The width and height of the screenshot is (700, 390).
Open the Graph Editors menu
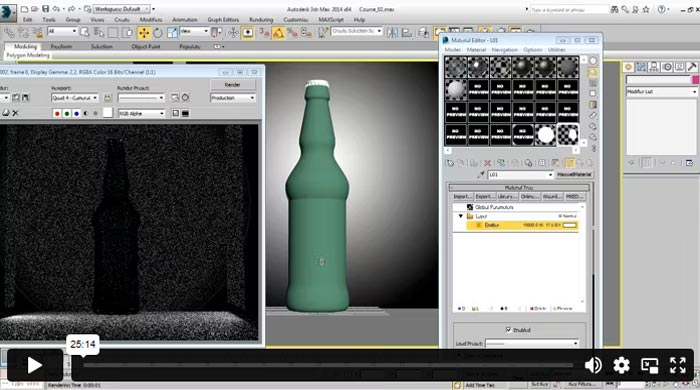click(223, 20)
